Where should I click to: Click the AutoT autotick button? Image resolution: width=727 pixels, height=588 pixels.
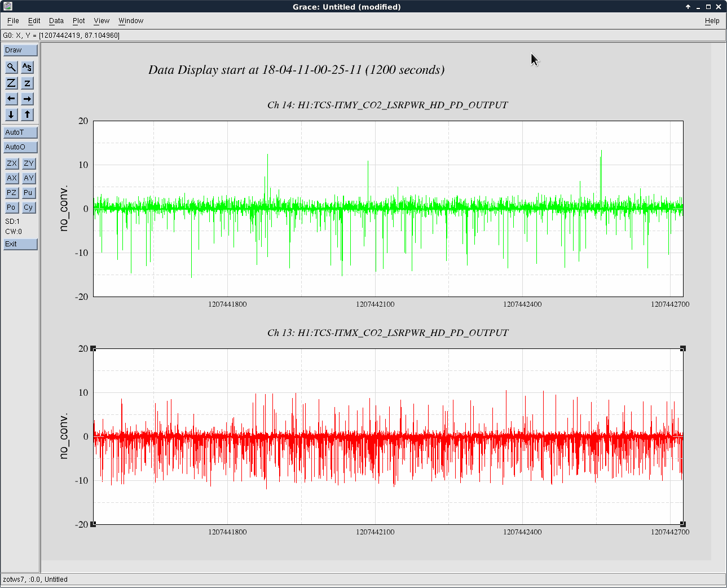tap(20, 132)
